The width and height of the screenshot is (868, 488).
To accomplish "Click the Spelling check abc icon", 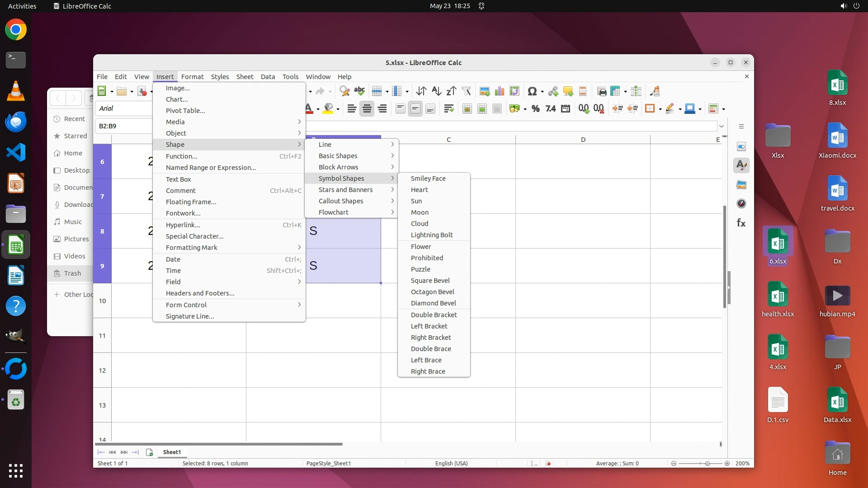I will (359, 91).
